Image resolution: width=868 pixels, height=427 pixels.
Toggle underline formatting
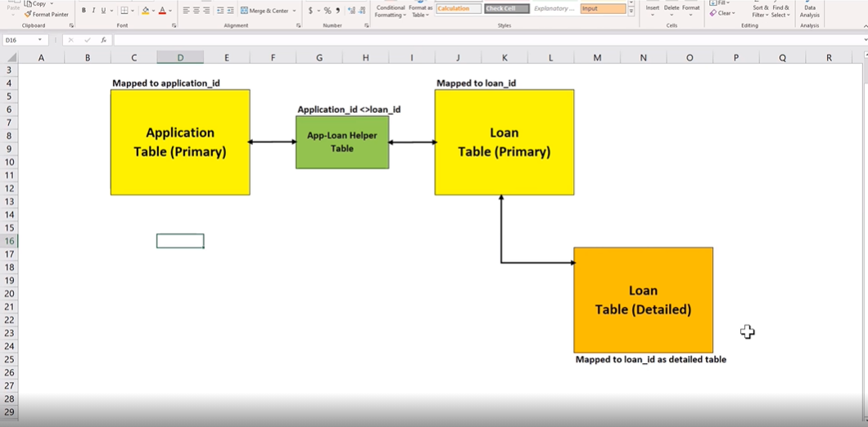click(102, 11)
